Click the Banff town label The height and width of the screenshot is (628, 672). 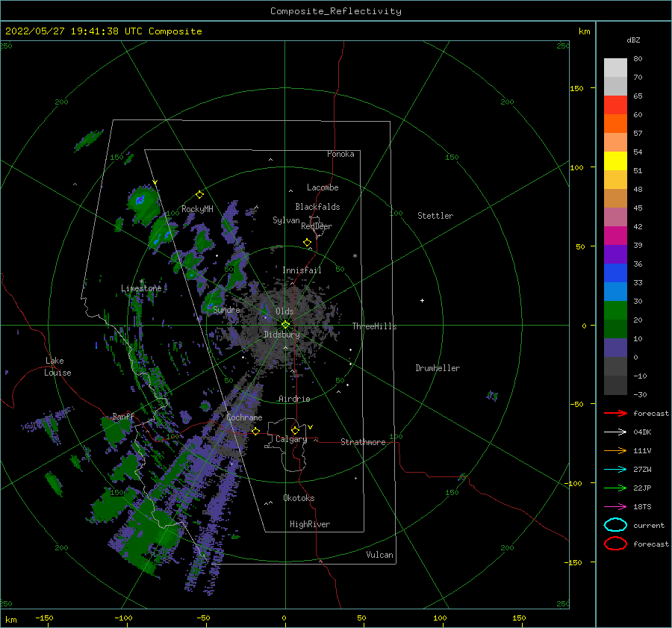(x=123, y=417)
